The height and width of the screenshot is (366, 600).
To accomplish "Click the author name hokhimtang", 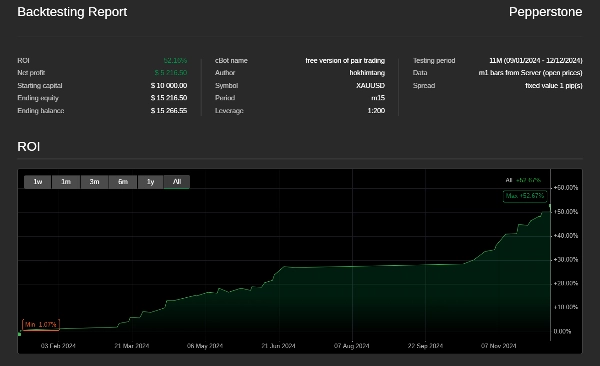I will tap(367, 73).
